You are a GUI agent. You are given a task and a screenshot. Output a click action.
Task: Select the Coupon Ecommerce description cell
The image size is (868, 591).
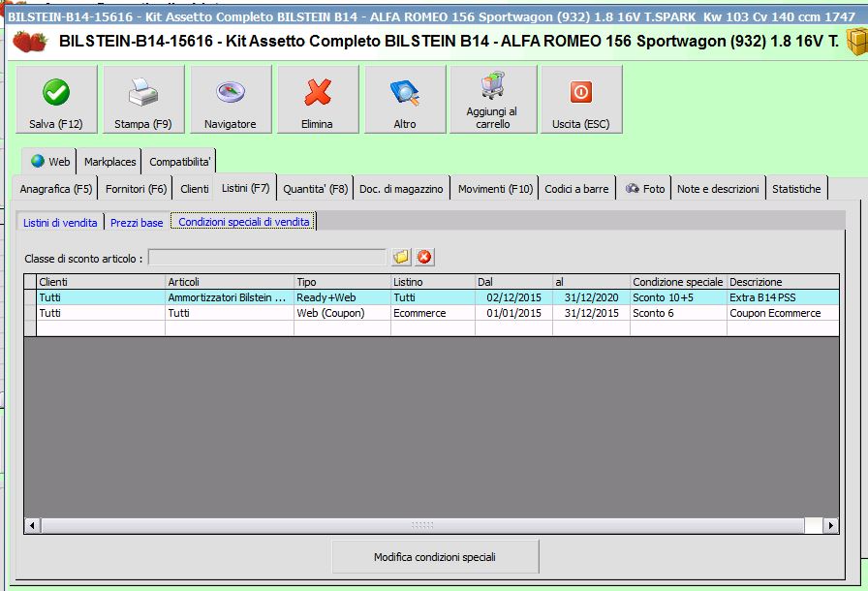784,313
